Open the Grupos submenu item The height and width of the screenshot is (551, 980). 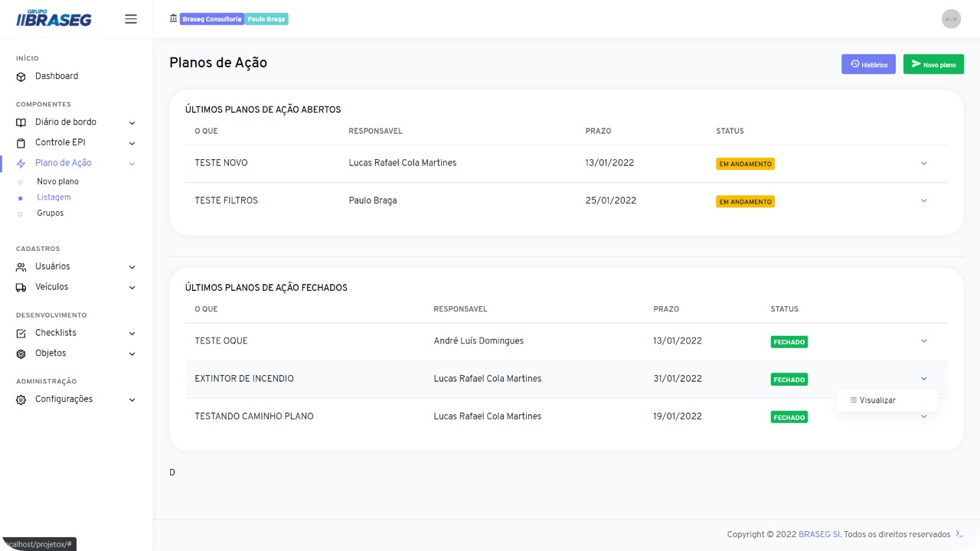[50, 213]
